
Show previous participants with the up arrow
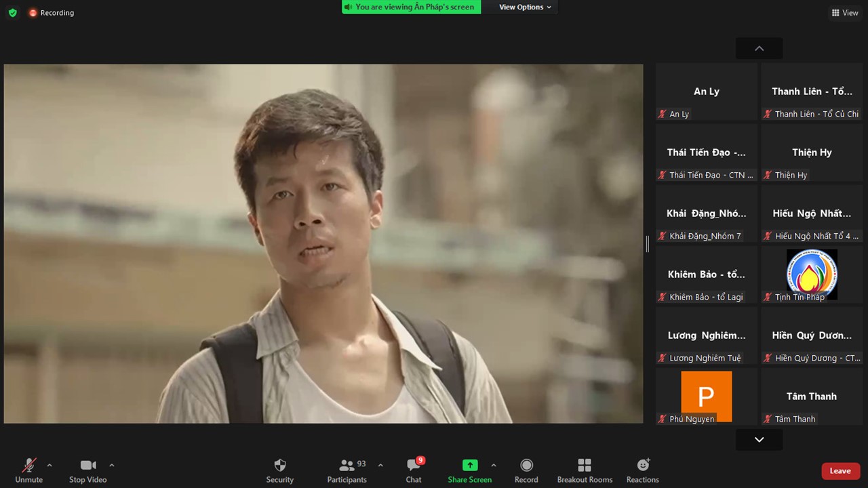759,48
